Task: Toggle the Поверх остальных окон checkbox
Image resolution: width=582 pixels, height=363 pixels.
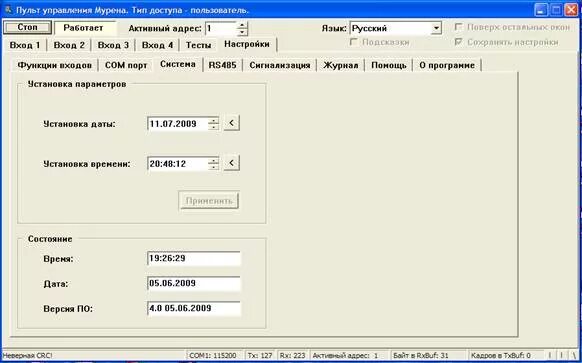Action: click(x=458, y=27)
